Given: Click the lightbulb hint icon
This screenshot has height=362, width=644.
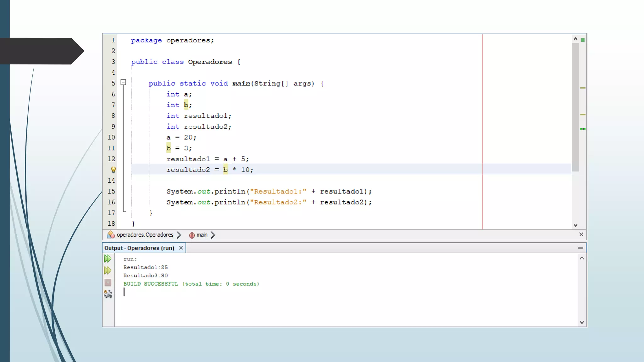Looking at the screenshot, I should click(x=114, y=170).
